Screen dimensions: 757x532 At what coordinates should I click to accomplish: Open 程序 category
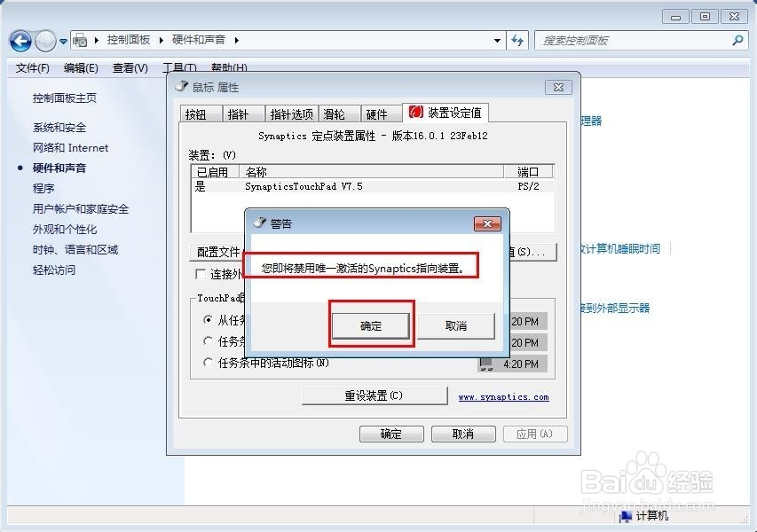pyautogui.click(x=43, y=189)
